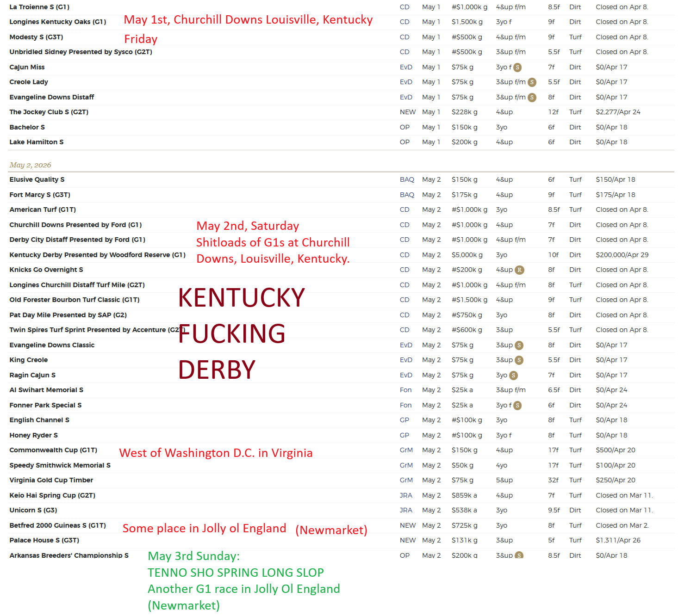Viewport: 678px width, 616px height.
Task: Click CD track link in Kentucky Derby row
Action: [x=404, y=255]
